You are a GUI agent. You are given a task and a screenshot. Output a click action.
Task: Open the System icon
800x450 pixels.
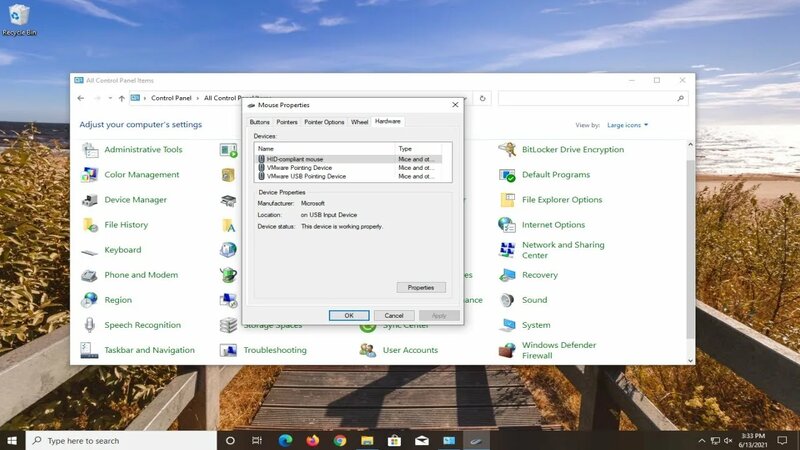508,325
